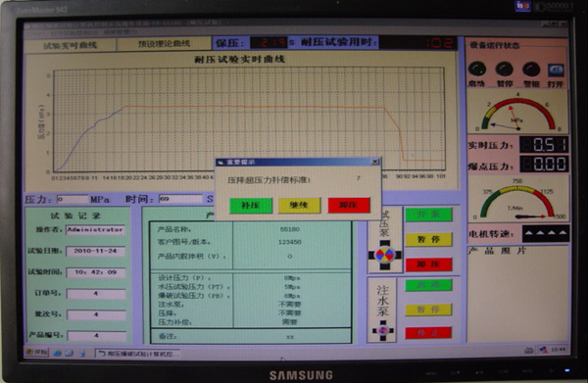Click the 打开 icon in device status panel
This screenshot has width=588, height=383.
556,71
